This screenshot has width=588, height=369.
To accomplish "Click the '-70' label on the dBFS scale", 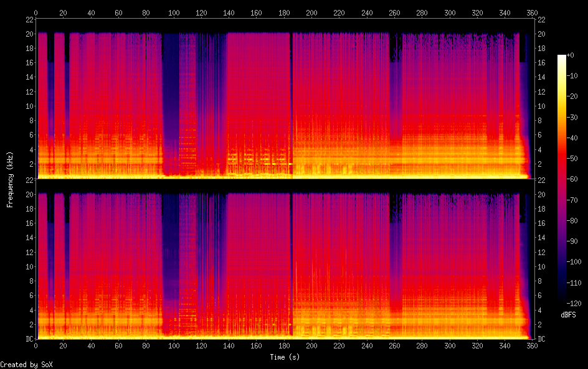I will click(x=572, y=200).
